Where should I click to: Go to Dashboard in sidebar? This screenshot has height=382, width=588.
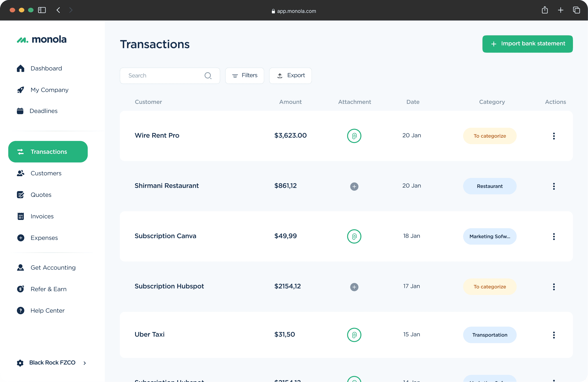click(x=46, y=68)
